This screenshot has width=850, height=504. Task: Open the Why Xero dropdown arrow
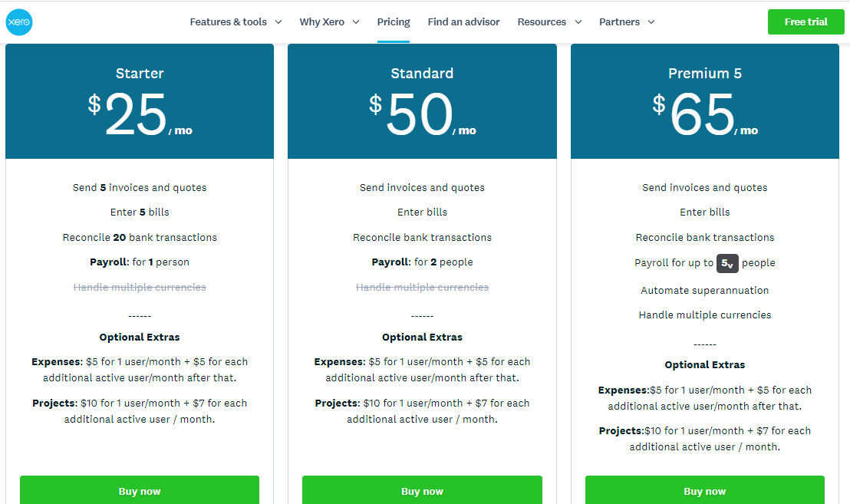click(x=356, y=22)
